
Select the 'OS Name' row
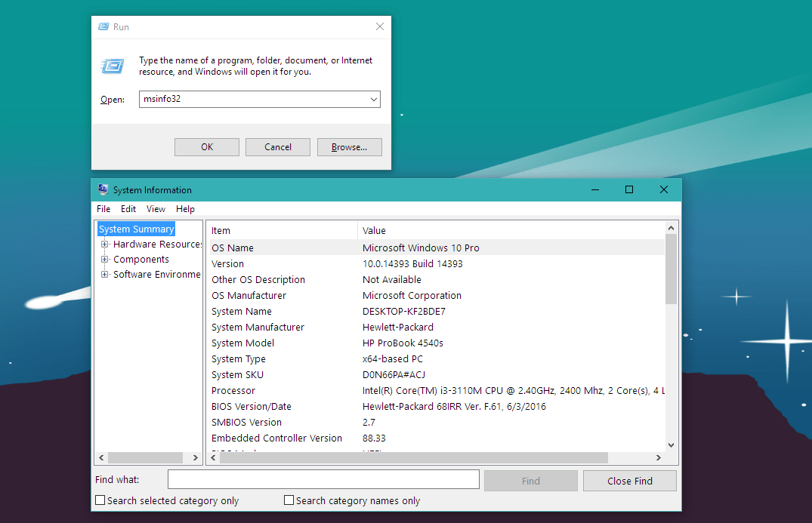coord(436,248)
